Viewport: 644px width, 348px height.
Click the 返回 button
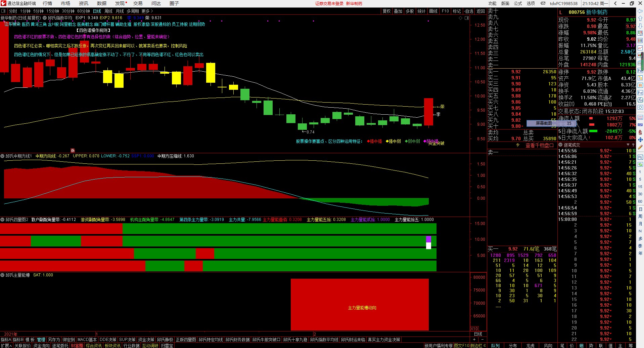tap(481, 11)
